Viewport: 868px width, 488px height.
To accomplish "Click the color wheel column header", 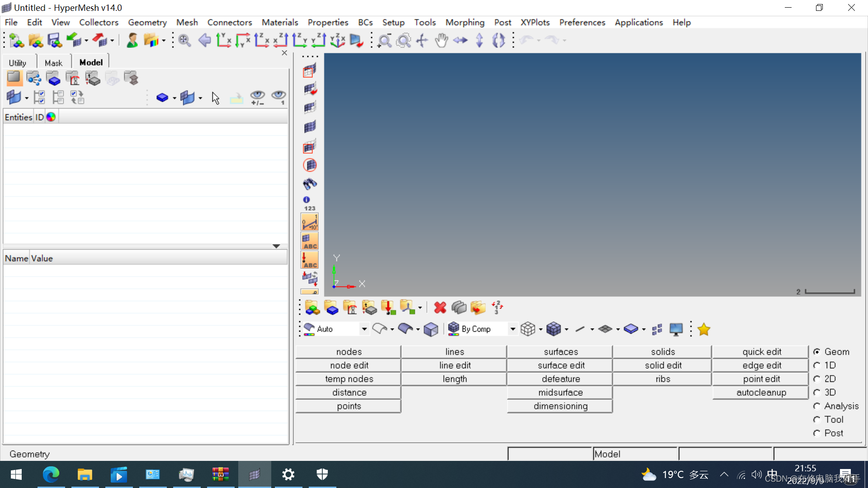I will pyautogui.click(x=51, y=117).
